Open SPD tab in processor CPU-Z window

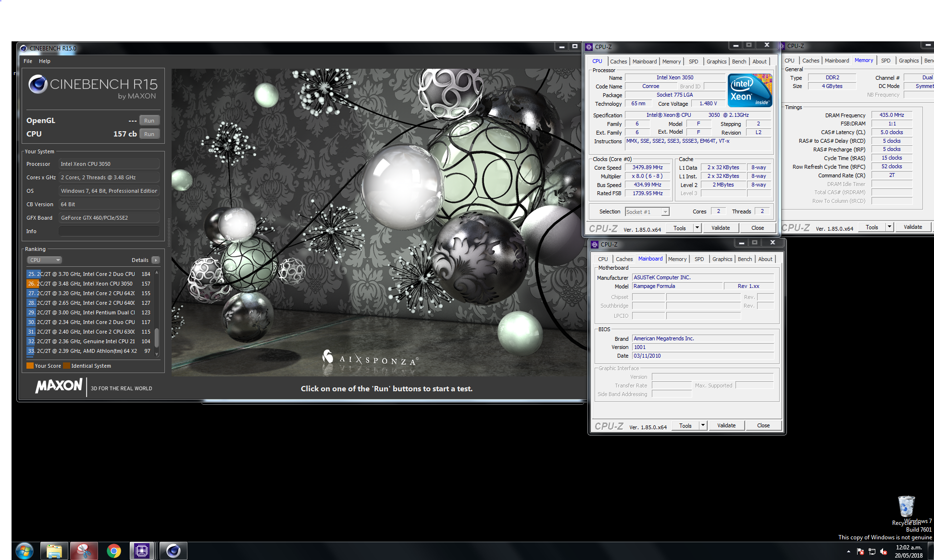[693, 62]
